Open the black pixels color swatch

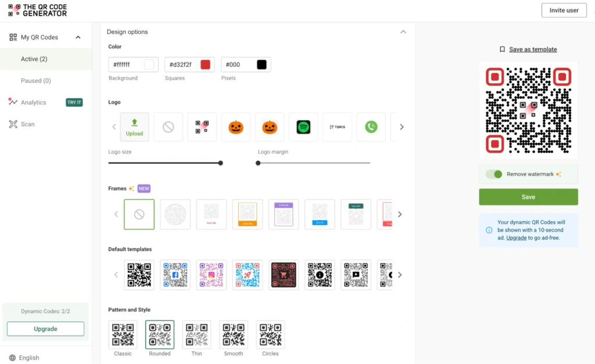[x=261, y=64]
